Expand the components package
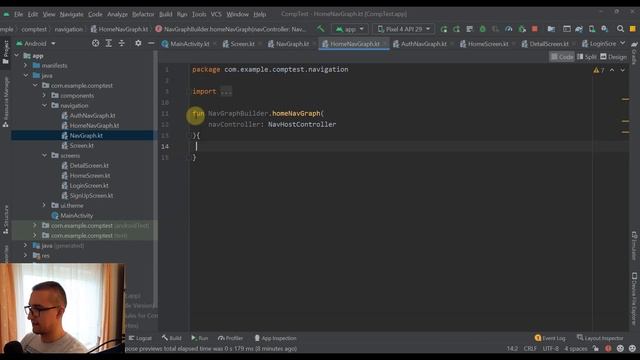The height and width of the screenshot is (360, 640). click(x=44, y=95)
